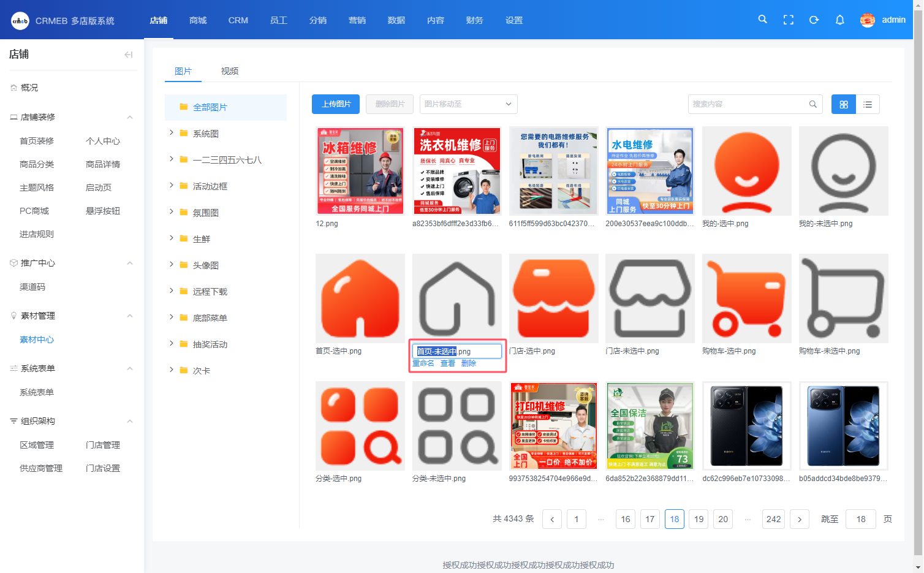Viewport: 924px width, 573px height.
Task: Expand the 氛围图 folder arrow
Action: (x=171, y=211)
